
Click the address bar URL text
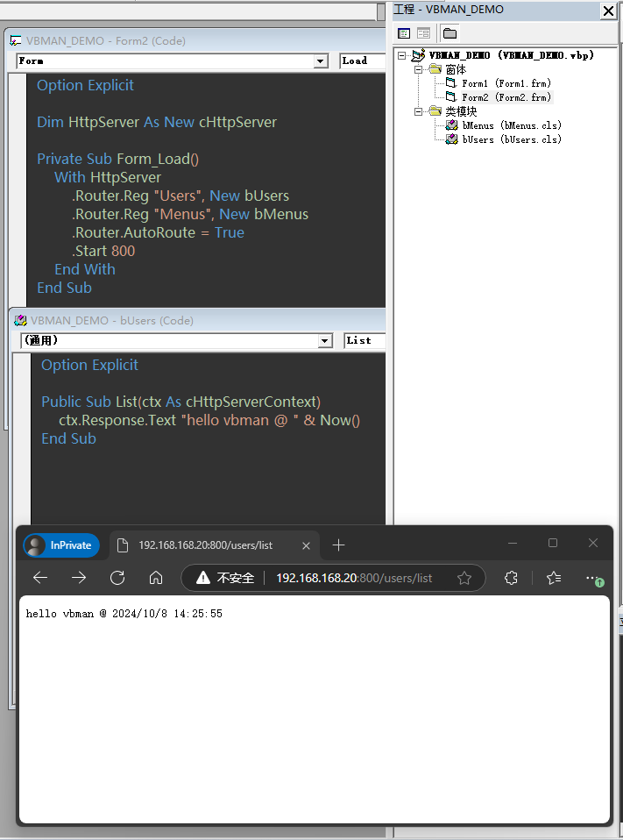point(354,578)
